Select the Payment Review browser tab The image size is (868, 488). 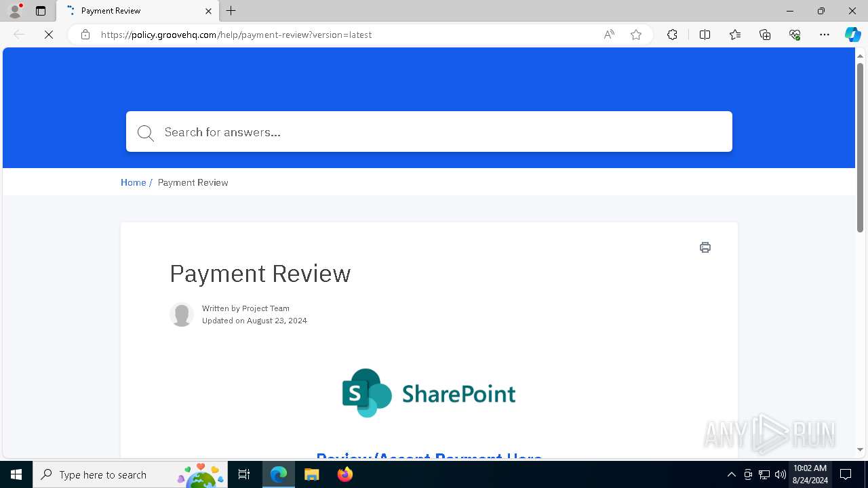tap(138, 11)
